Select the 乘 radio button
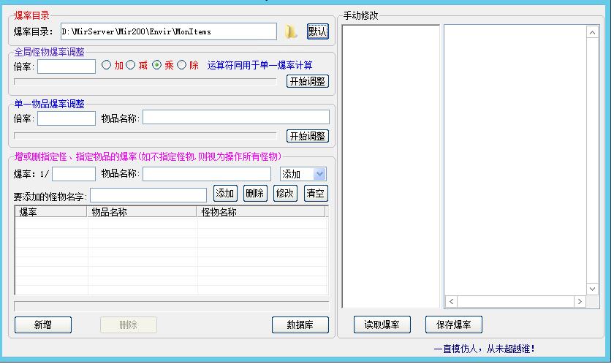Image resolution: width=614 pixels, height=364 pixels. coord(156,65)
